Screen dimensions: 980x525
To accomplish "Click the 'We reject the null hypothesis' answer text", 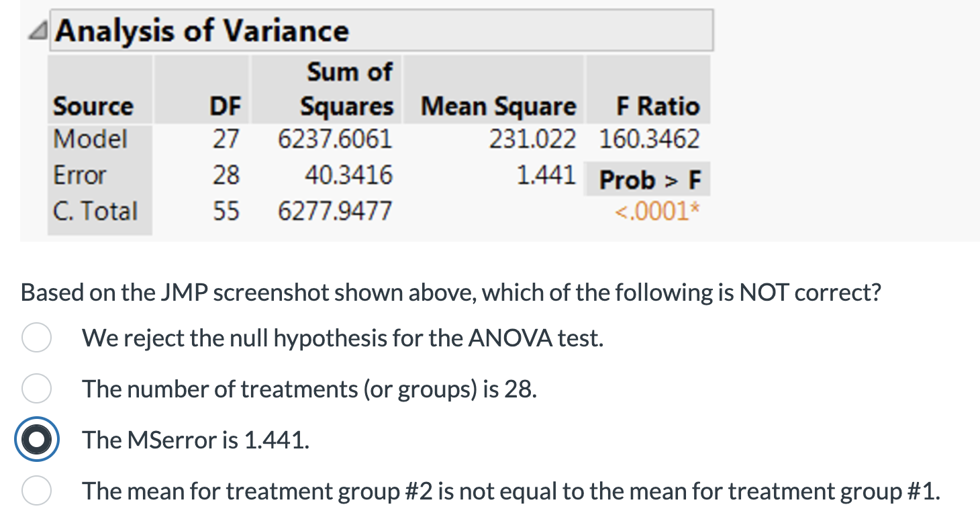I will click(343, 338).
